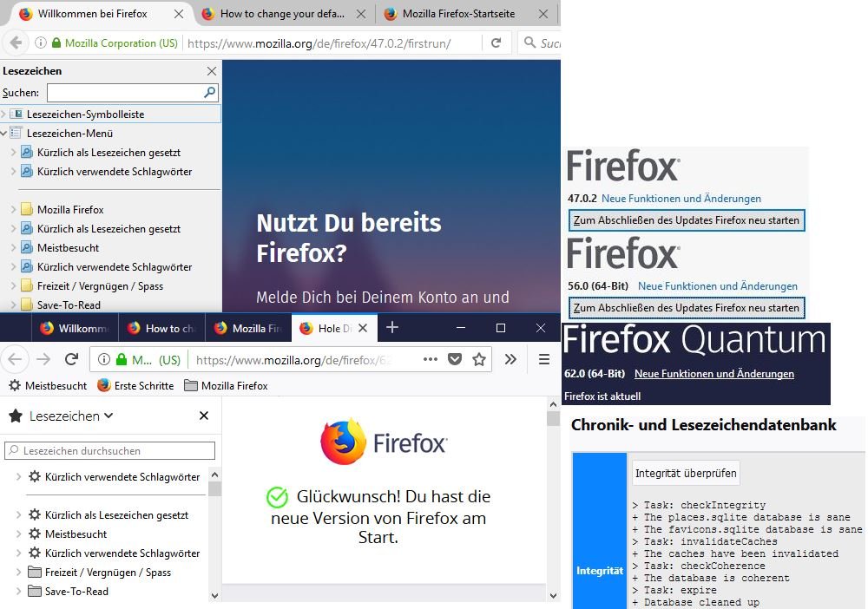The width and height of the screenshot is (868, 609).
Task: Click site info icon in lower address bar
Action: 104,359
